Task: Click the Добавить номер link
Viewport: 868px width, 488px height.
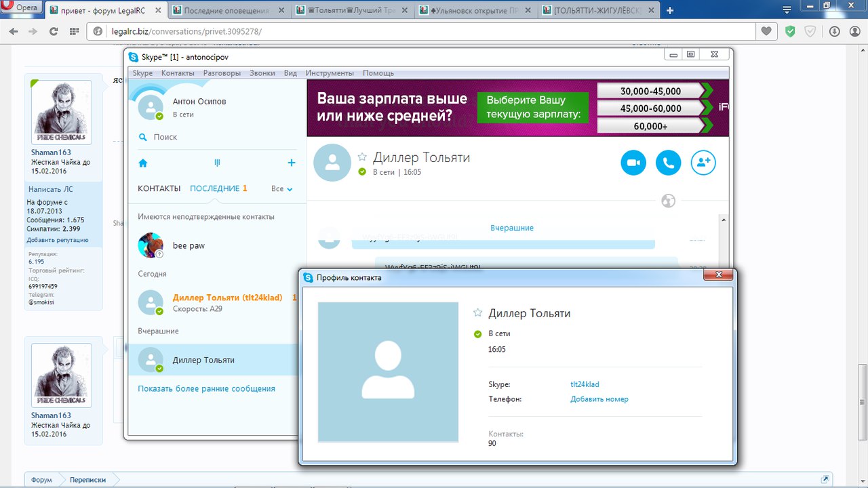Action: pos(599,399)
